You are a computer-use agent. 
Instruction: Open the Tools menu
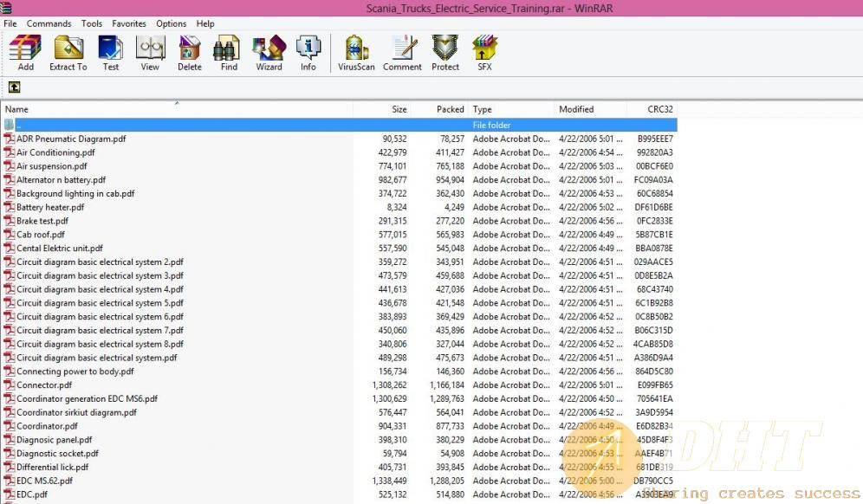tap(91, 23)
